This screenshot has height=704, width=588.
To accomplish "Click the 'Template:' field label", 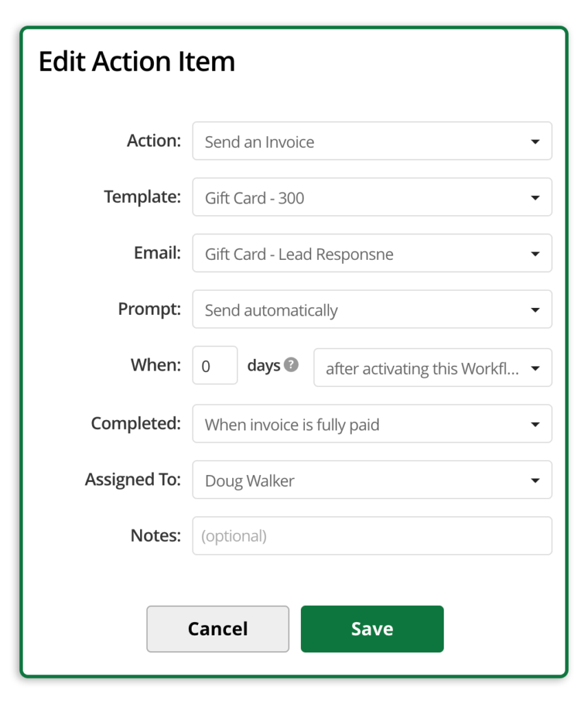I will coord(142,197).
